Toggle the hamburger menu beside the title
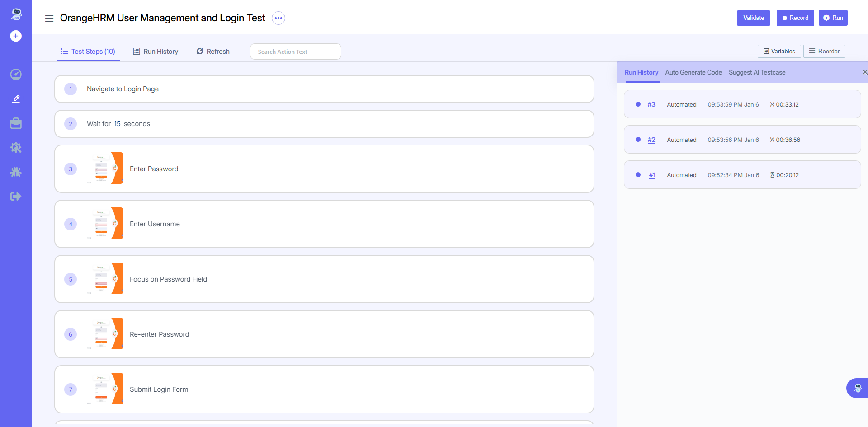 49,18
